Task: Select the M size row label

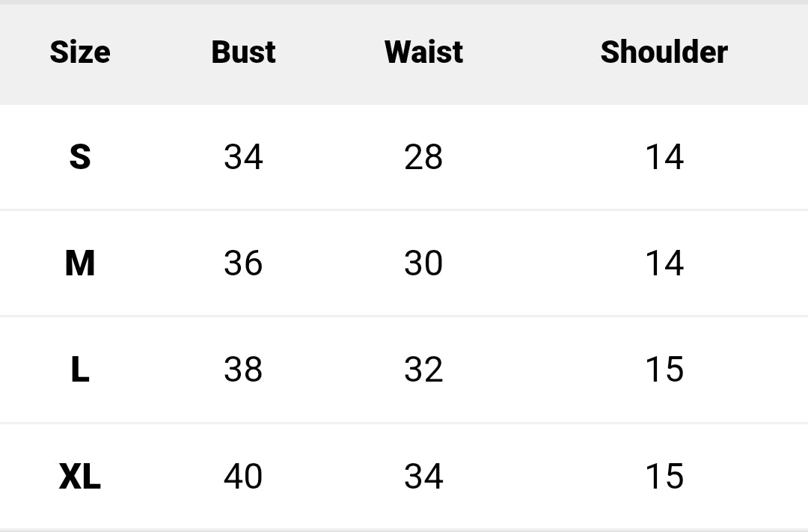Action: (x=80, y=263)
